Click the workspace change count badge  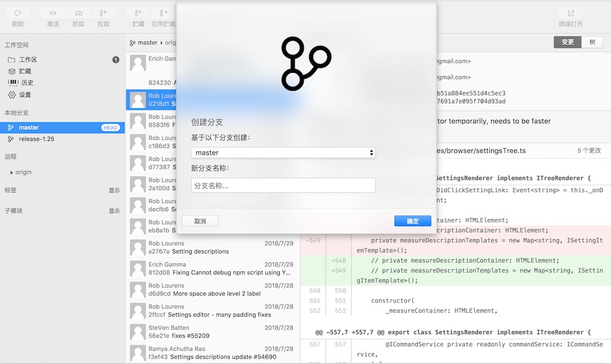point(116,60)
